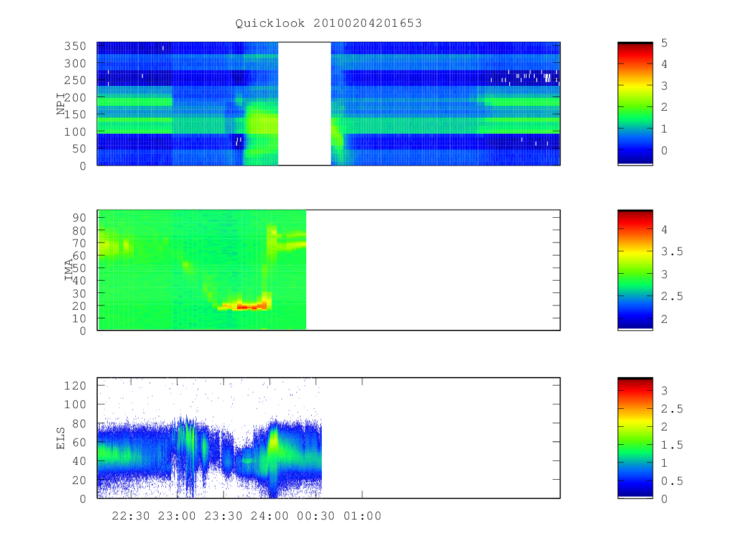Click the NPI spectrogram color scale bar
Screen dimensions: 747x560
click(x=635, y=103)
